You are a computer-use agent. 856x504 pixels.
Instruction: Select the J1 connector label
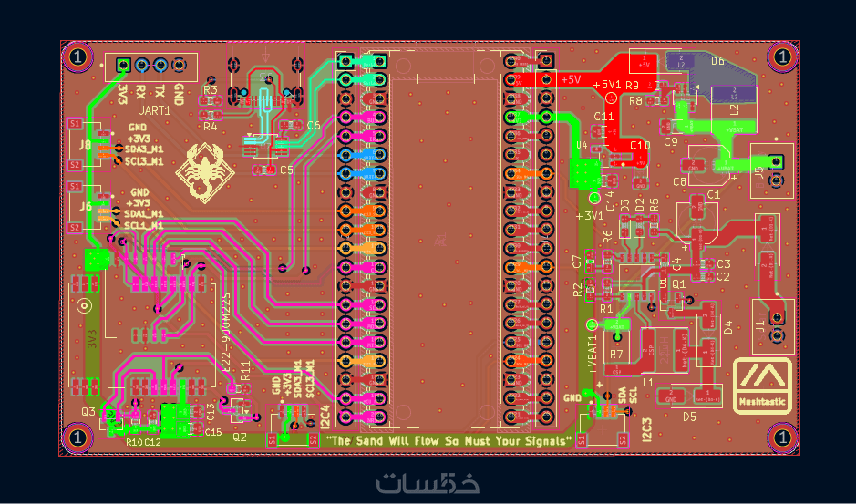760,327
